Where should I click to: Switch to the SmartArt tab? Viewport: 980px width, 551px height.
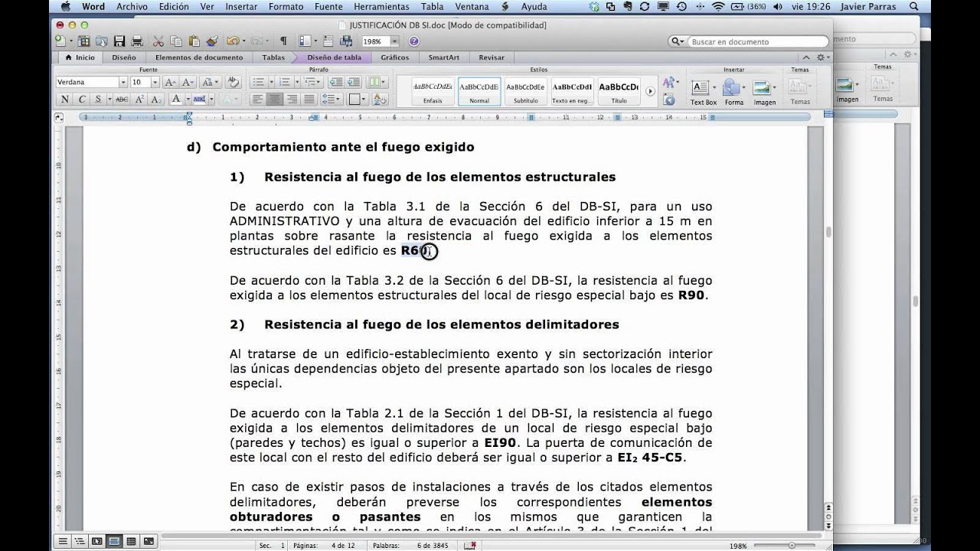[443, 57]
